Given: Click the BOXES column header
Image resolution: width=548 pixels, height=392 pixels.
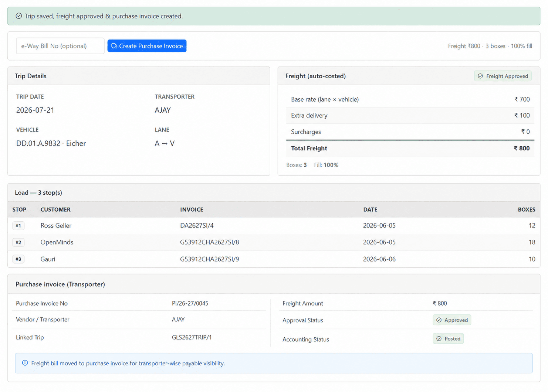Looking at the screenshot, I should (527, 209).
